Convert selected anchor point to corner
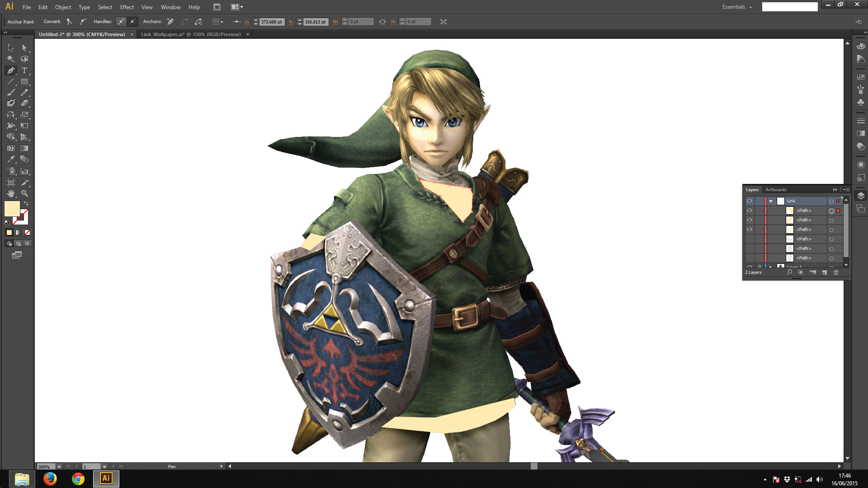The height and width of the screenshot is (488, 868). pyautogui.click(x=69, y=22)
